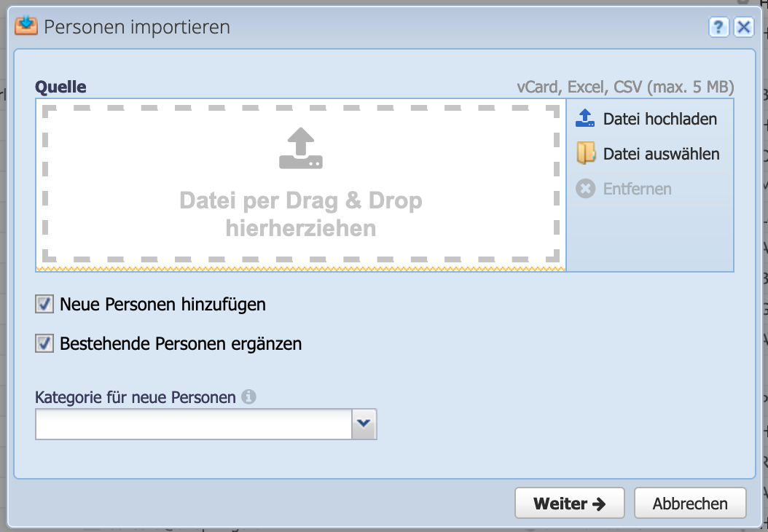Click the Datei hochladen link
This screenshot has width=768, height=532.
658,118
